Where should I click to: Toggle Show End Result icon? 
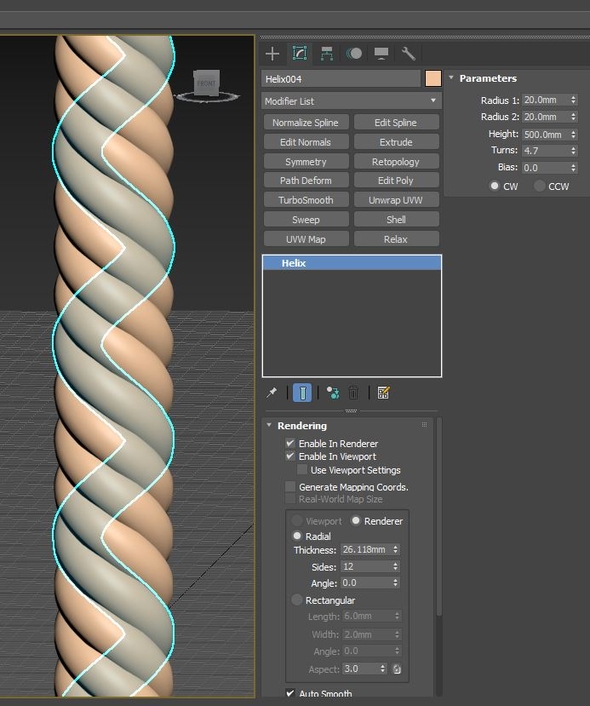pyautogui.click(x=302, y=393)
